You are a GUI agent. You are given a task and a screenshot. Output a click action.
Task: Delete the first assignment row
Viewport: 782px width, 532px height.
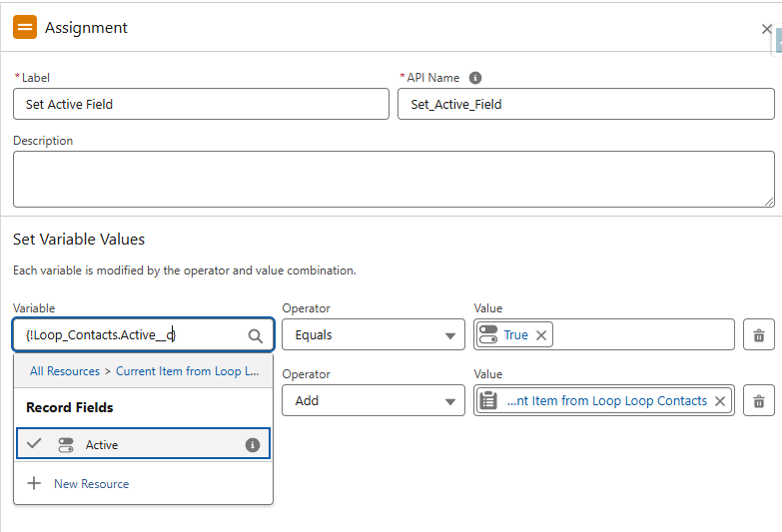758,335
